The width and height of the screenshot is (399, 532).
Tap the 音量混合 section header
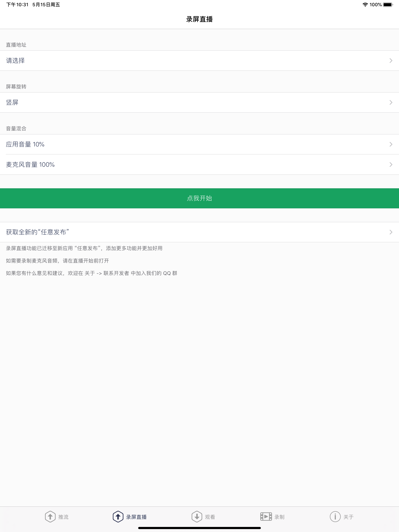pyautogui.click(x=16, y=129)
